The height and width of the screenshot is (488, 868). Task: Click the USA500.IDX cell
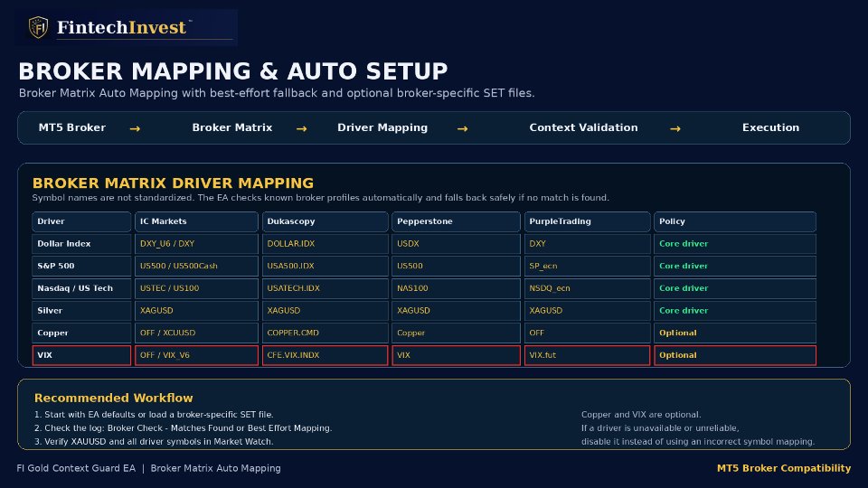click(325, 266)
